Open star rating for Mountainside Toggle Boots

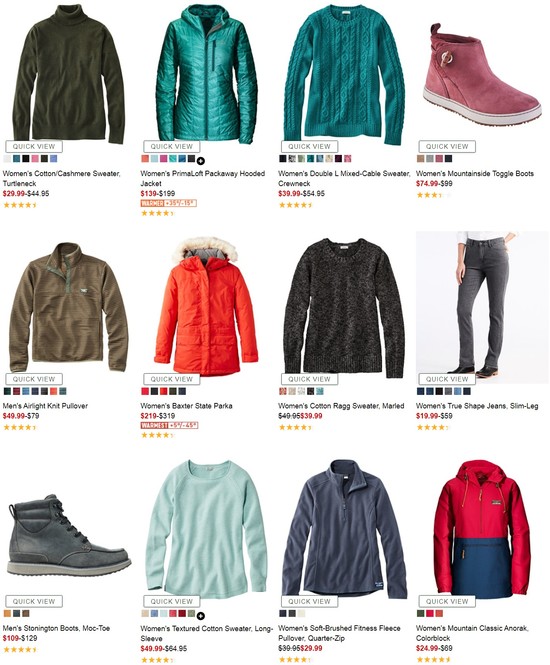click(433, 195)
